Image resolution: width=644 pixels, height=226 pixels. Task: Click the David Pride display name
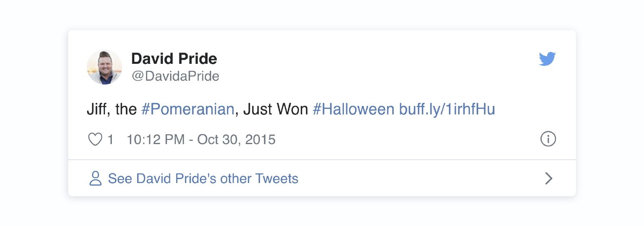click(174, 59)
